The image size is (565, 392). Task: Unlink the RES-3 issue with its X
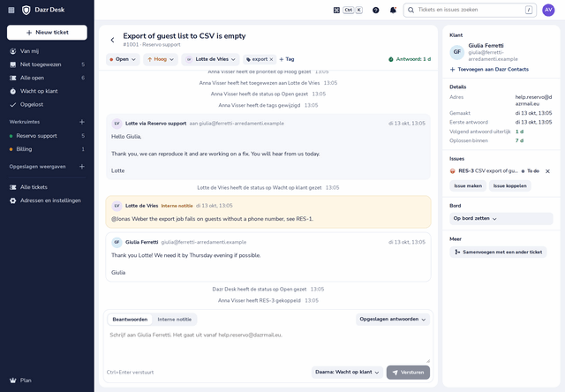(547, 171)
